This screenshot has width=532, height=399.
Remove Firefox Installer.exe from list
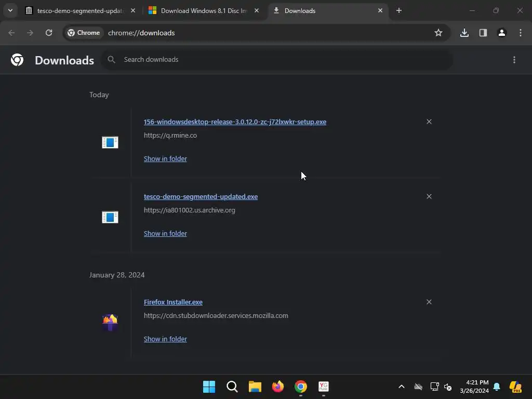[429, 302]
